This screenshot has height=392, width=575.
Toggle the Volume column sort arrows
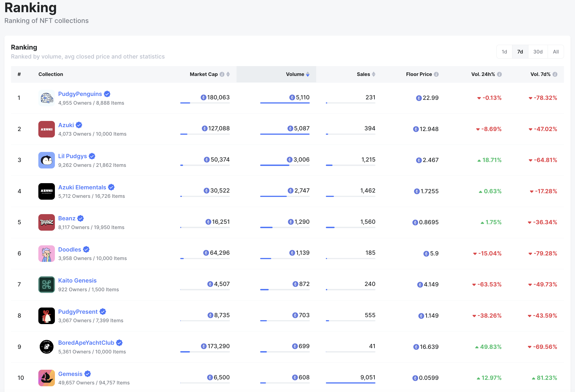pos(308,74)
